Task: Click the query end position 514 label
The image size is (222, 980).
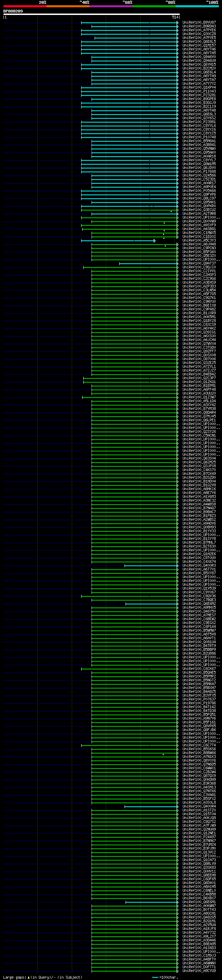Action: point(175,17)
